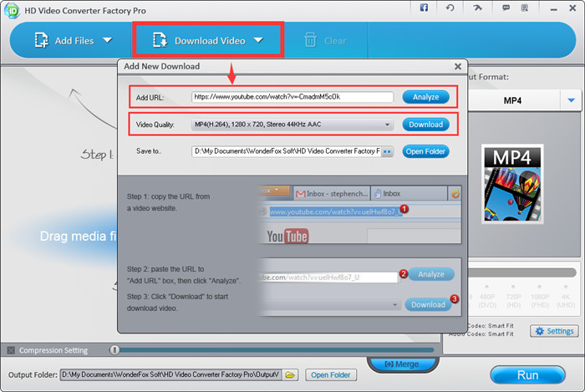Image resolution: width=585 pixels, height=392 pixels.
Task: Click the compression slider handle
Action: (114, 350)
